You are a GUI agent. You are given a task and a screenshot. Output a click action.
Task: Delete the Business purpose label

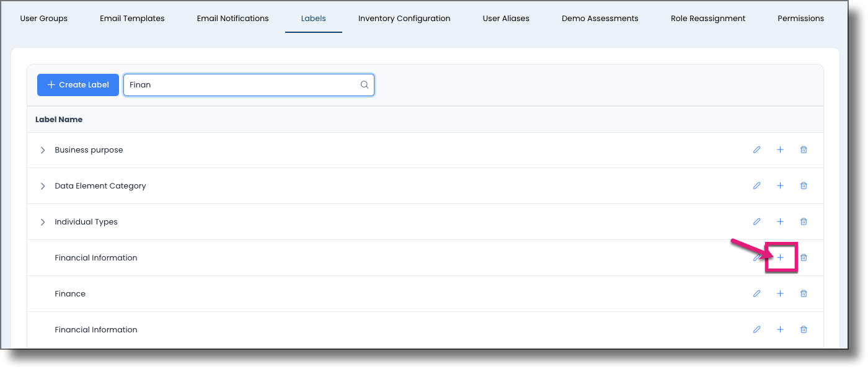click(804, 150)
